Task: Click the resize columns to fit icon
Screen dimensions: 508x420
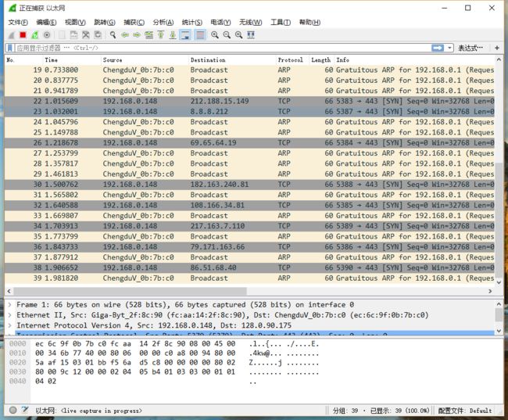Action: [x=250, y=35]
